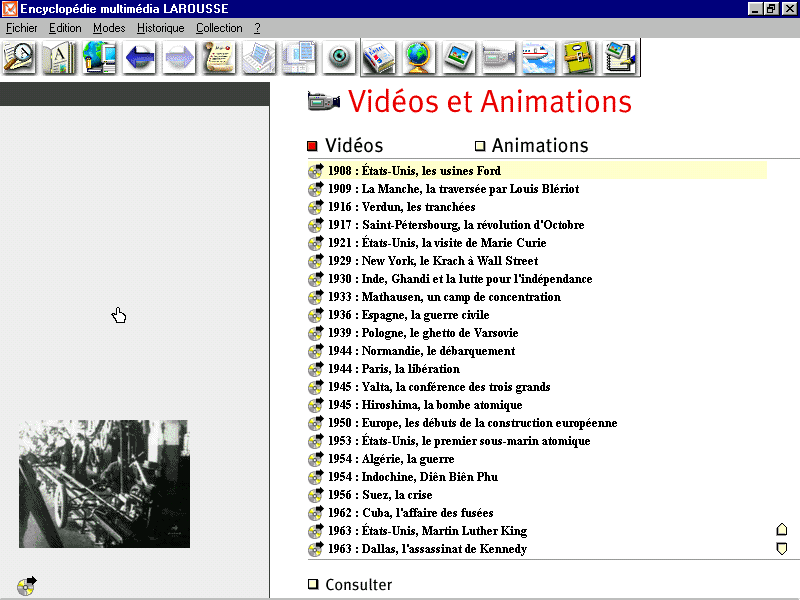
Task: Go back with the blue left arrow
Action: click(x=139, y=57)
